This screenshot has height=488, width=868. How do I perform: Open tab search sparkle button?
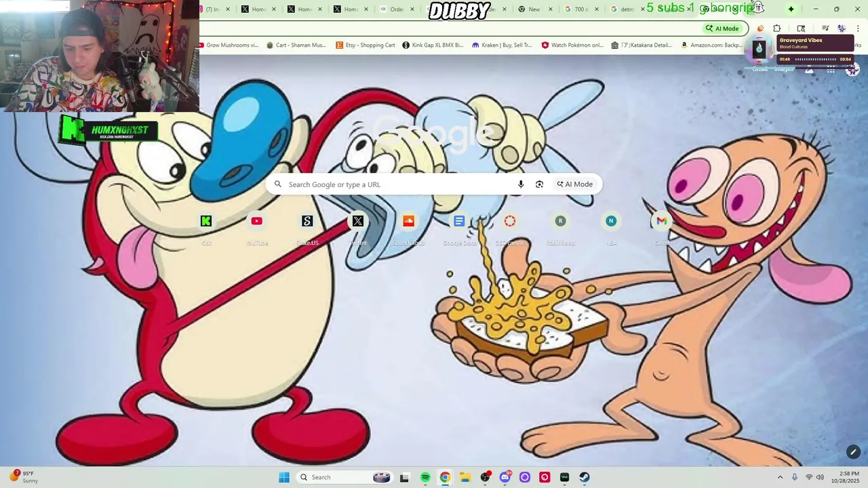tap(791, 9)
